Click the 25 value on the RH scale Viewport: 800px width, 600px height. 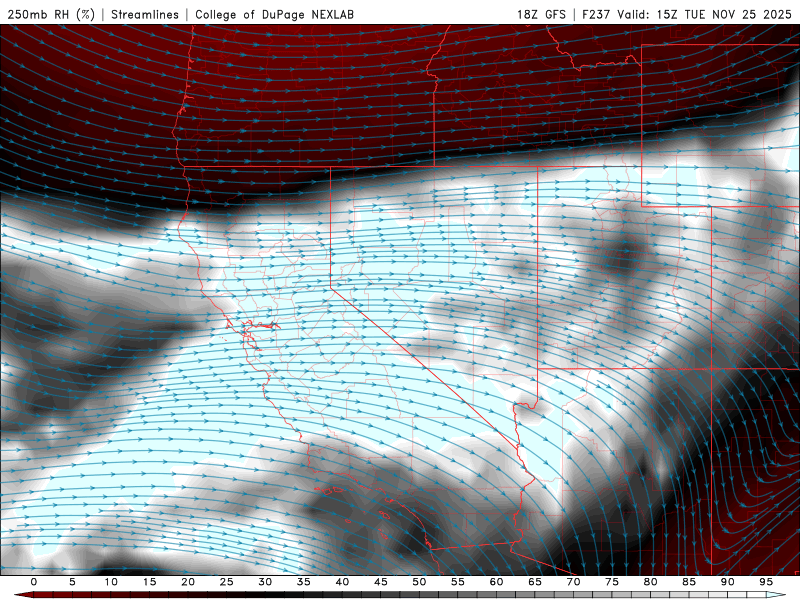pyautogui.click(x=227, y=582)
